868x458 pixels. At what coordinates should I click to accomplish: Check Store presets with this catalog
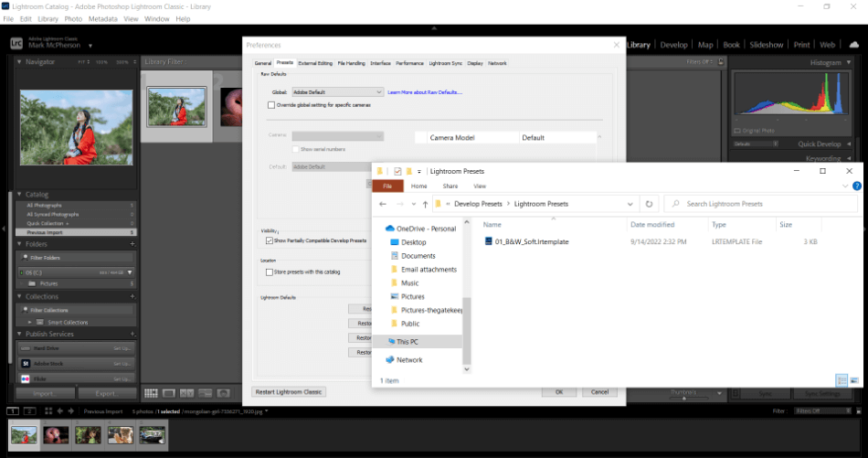(x=270, y=272)
